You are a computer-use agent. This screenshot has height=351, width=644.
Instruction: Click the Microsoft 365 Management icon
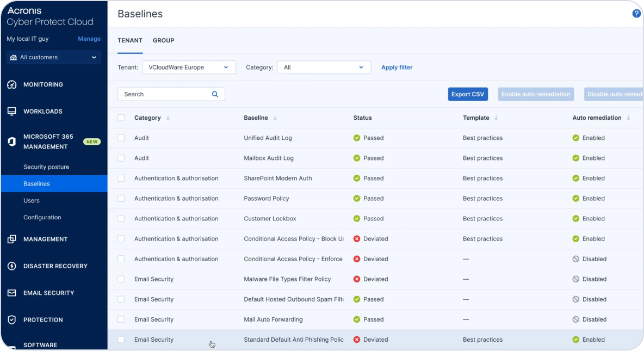pyautogui.click(x=12, y=141)
